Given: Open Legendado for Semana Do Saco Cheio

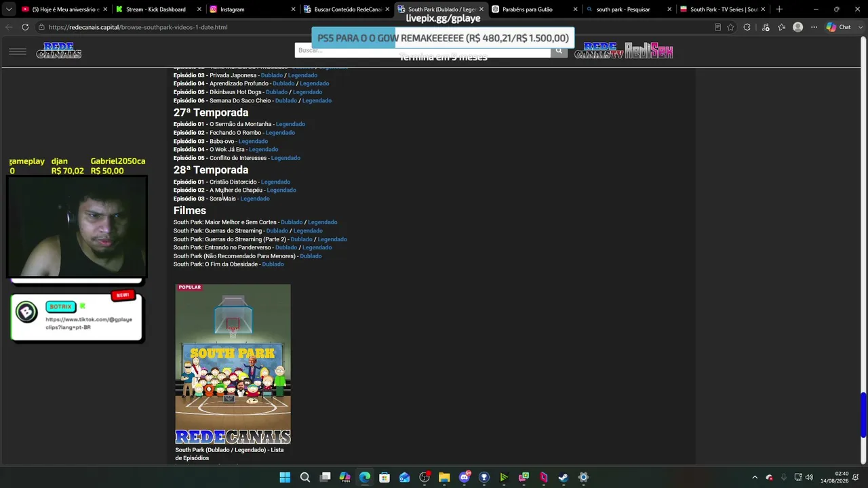Looking at the screenshot, I should (x=317, y=100).
